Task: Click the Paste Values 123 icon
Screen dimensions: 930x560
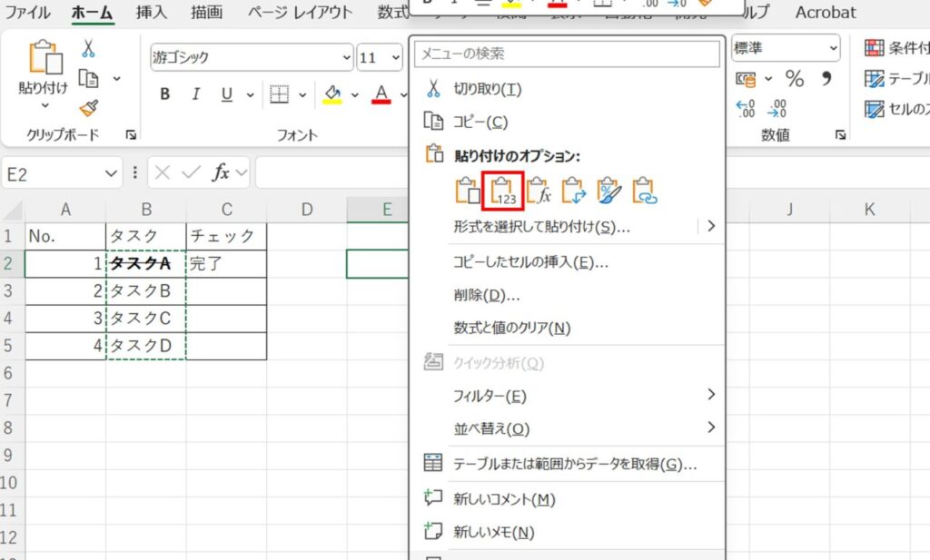Action: point(503,191)
